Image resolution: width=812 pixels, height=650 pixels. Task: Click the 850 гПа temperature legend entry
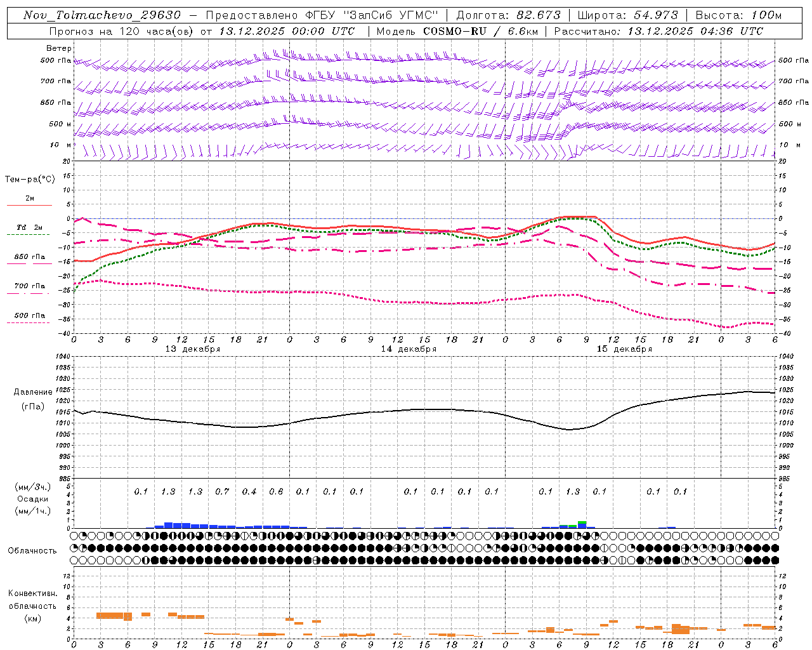tap(30, 257)
